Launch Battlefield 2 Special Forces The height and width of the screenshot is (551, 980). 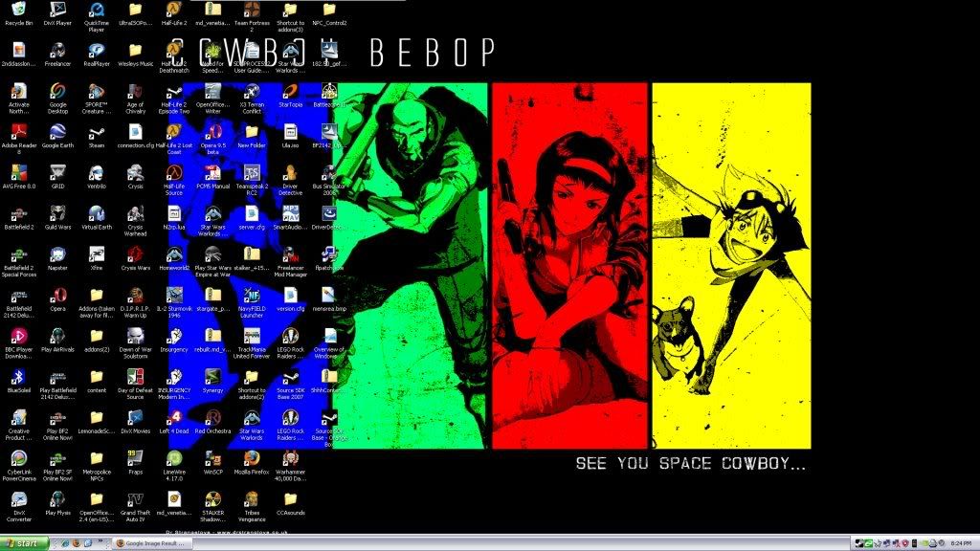[x=19, y=261]
